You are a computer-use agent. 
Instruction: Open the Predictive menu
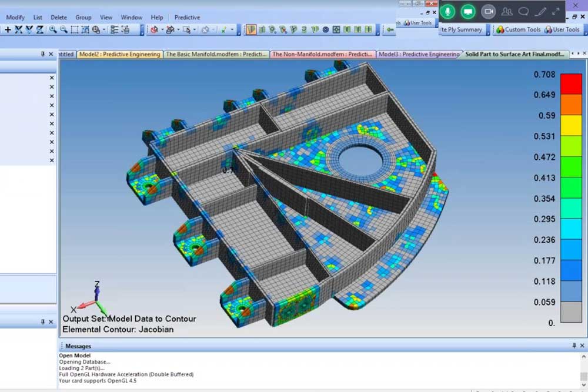tap(187, 17)
